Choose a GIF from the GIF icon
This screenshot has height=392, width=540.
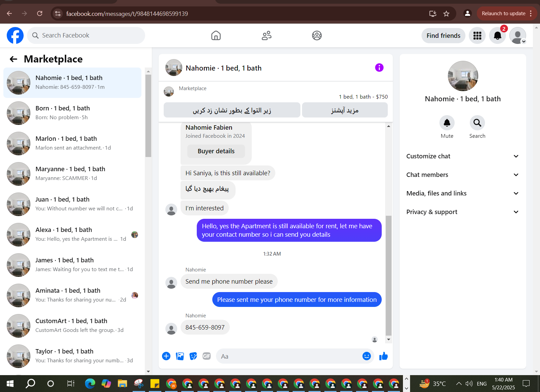207,356
